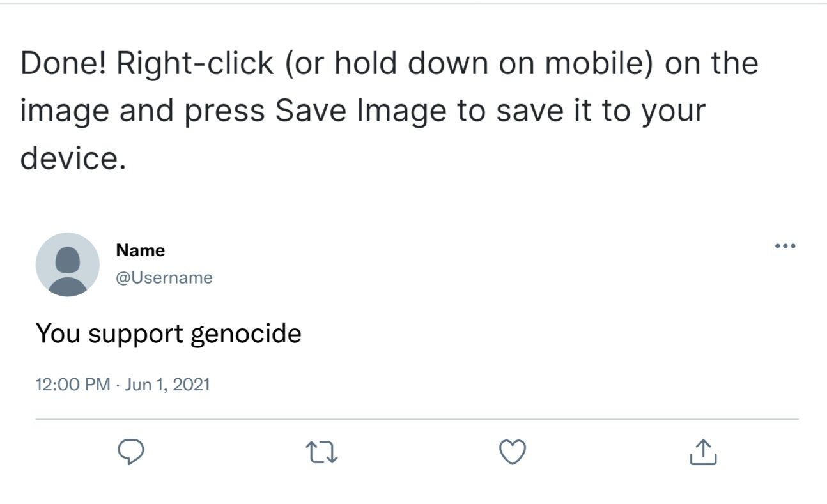Click the tweet text "You support genocide"
The image size is (827, 504).
pos(168,333)
